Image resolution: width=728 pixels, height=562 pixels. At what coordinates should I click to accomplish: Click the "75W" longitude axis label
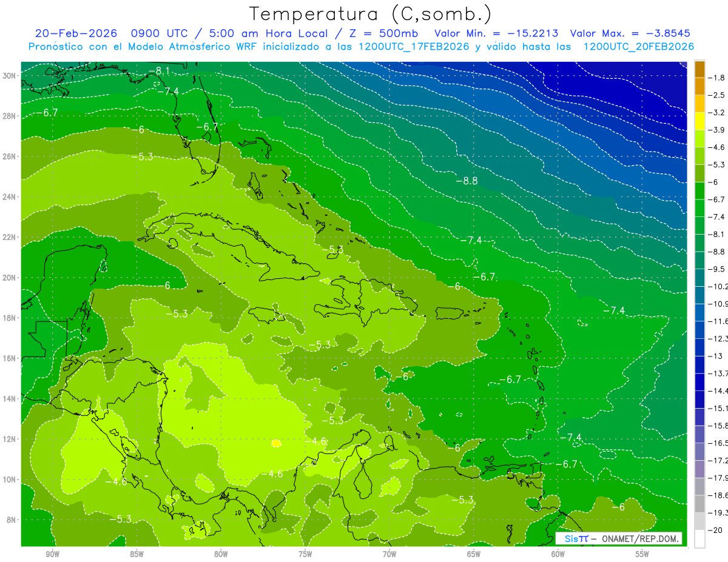(x=305, y=554)
